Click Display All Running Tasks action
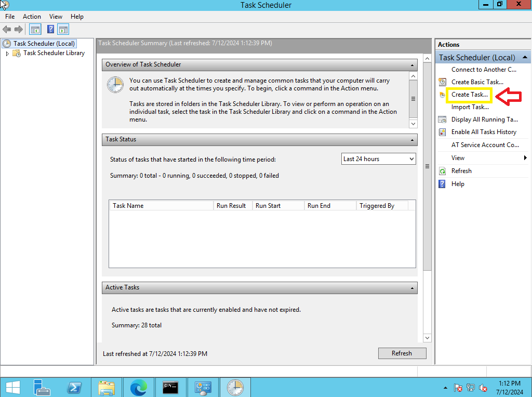532x397 pixels. point(485,120)
